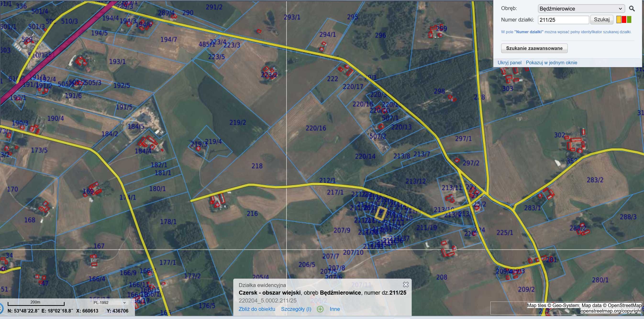The height and width of the screenshot is (319, 644).
Task: Click parcel label 184/4 on map
Action: pyautogui.click(x=143, y=151)
